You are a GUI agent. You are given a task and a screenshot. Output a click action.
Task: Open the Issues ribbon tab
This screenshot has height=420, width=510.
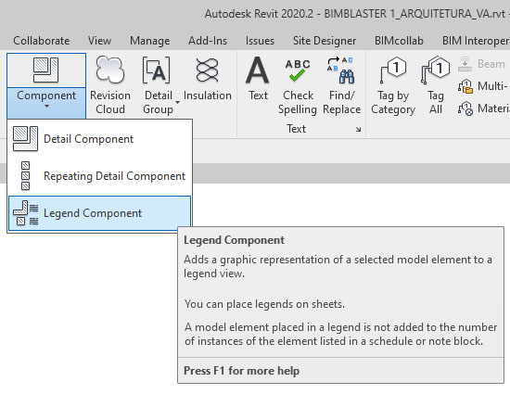tap(260, 41)
